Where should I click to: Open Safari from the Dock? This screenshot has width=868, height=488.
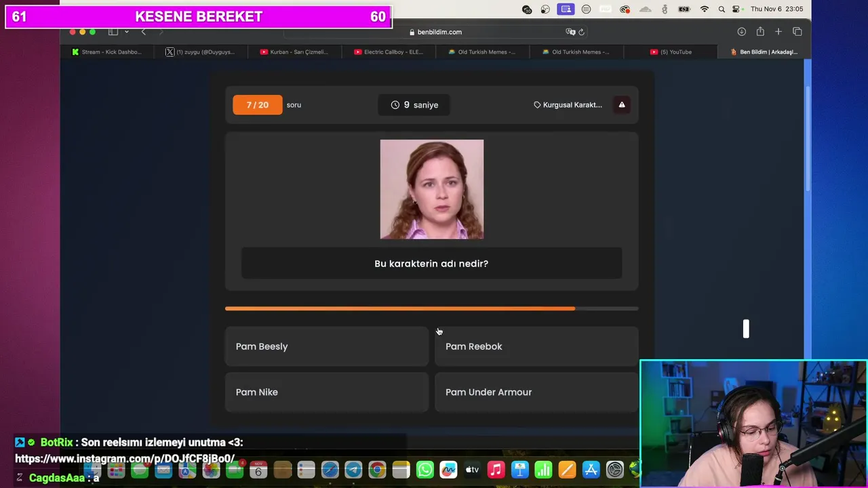330,470
